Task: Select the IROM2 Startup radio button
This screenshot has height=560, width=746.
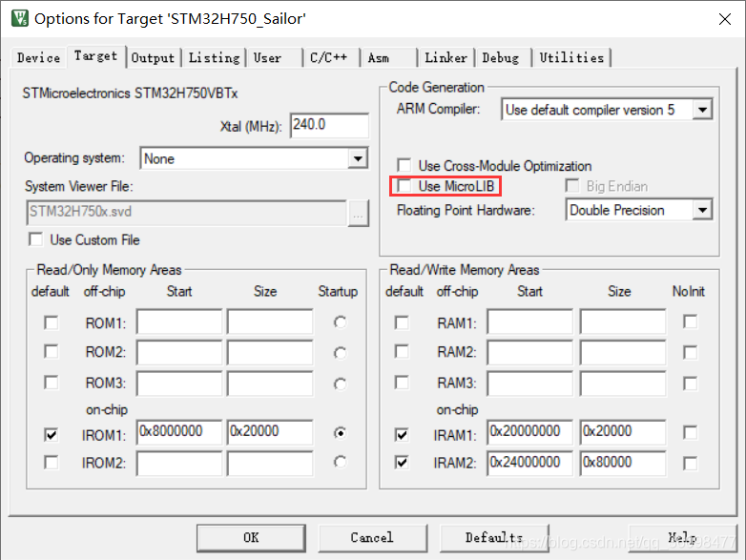Action: click(340, 462)
